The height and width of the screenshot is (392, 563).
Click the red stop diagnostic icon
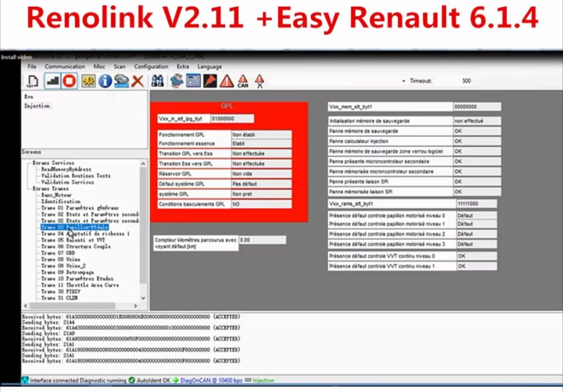[69, 81]
